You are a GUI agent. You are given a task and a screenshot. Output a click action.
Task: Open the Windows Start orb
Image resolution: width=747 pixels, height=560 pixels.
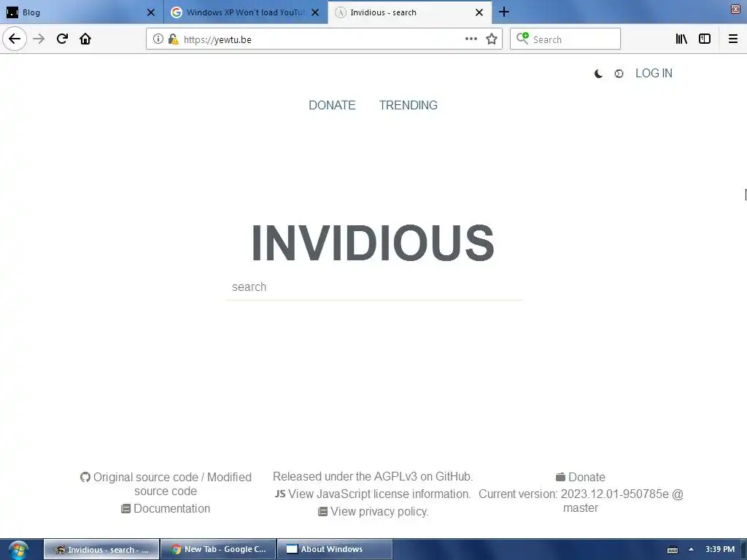click(x=18, y=549)
